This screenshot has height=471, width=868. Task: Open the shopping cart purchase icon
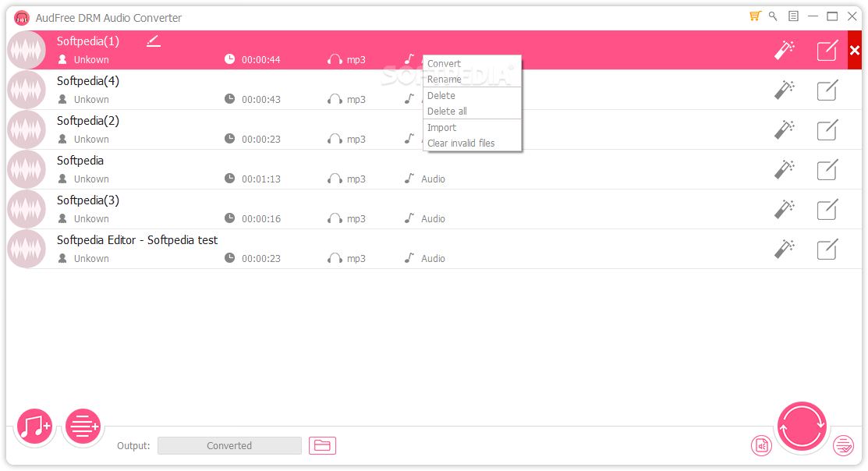(755, 16)
